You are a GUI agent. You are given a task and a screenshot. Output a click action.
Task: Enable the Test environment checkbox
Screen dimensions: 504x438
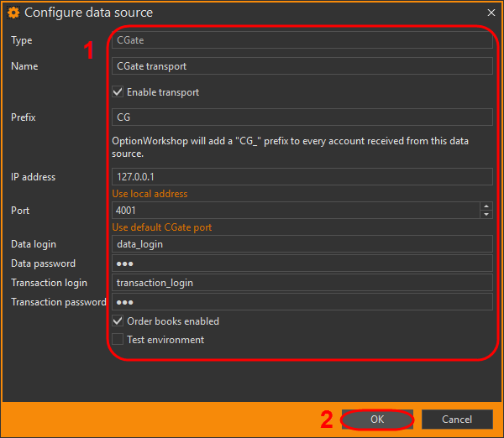(118, 340)
